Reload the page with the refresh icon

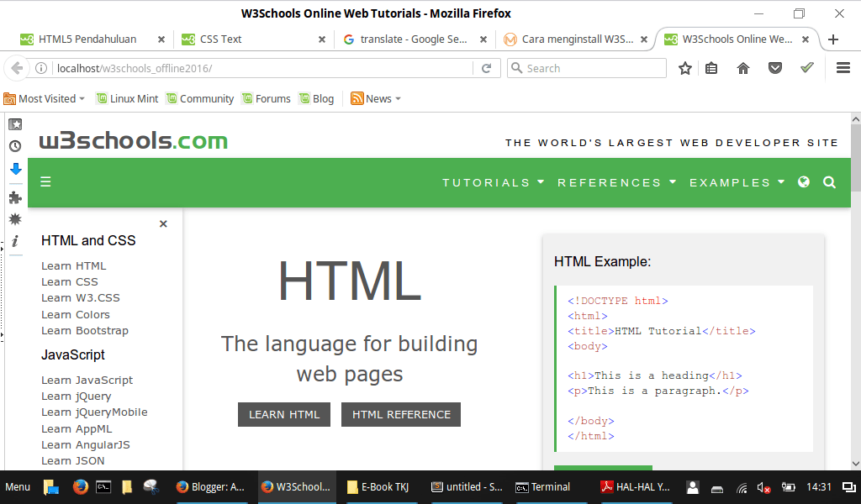pos(487,68)
